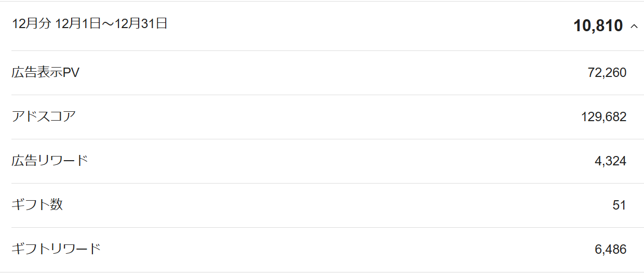Click the 数 character in ギフト数
The image size is (644, 273).
[x=57, y=205]
